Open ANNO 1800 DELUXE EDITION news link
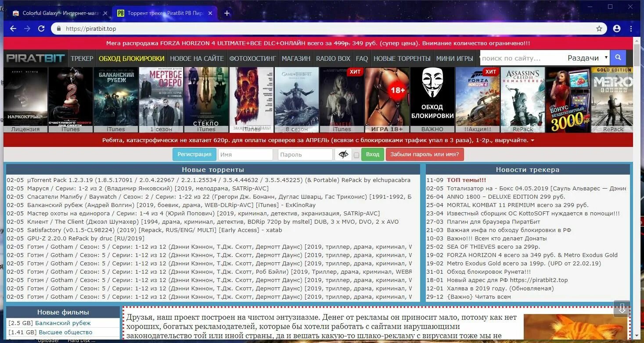The height and width of the screenshot is (343, 644). coord(506,197)
